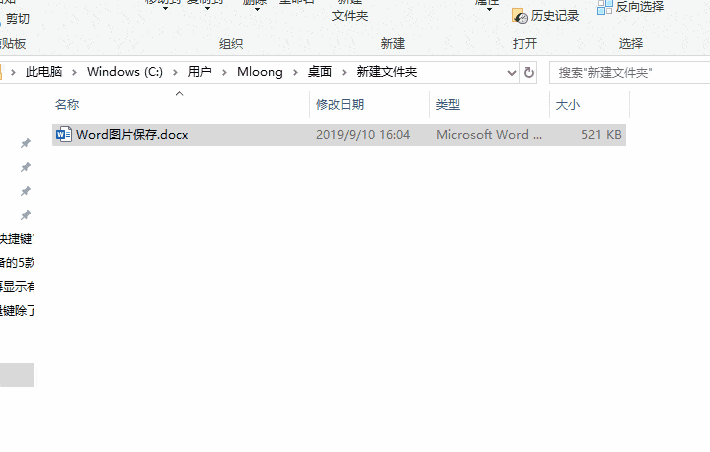Screen dimensions: 710x452
Task: Sort files by the 修改日期 column header
Action: [340, 105]
